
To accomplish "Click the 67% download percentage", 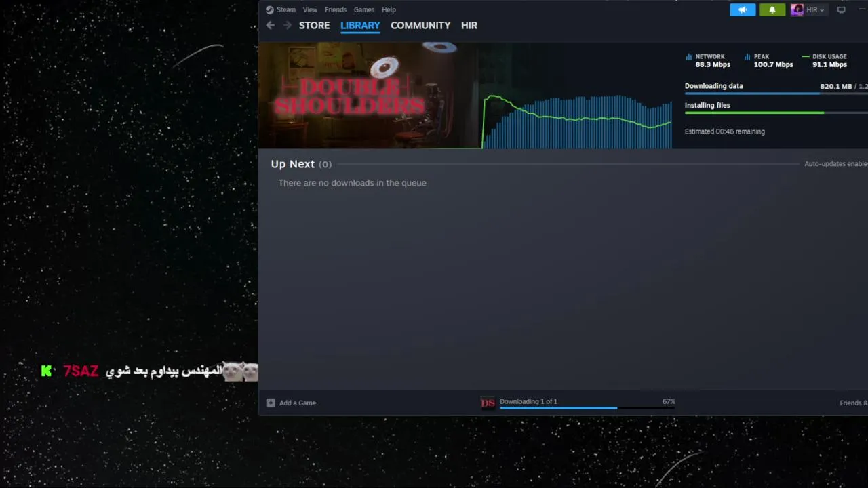I will [669, 401].
